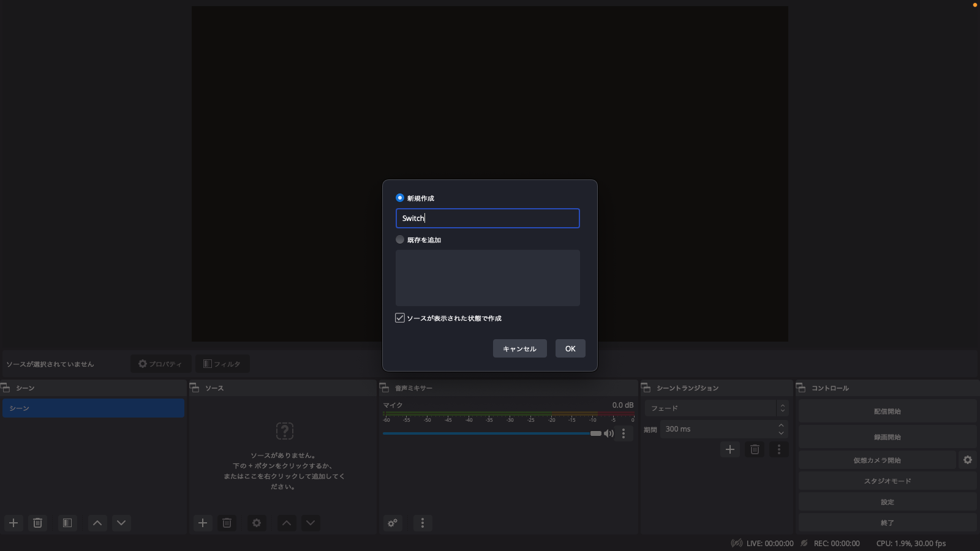Toggle スタジオモード in controls
The height and width of the screenshot is (551, 980).
coord(888,481)
